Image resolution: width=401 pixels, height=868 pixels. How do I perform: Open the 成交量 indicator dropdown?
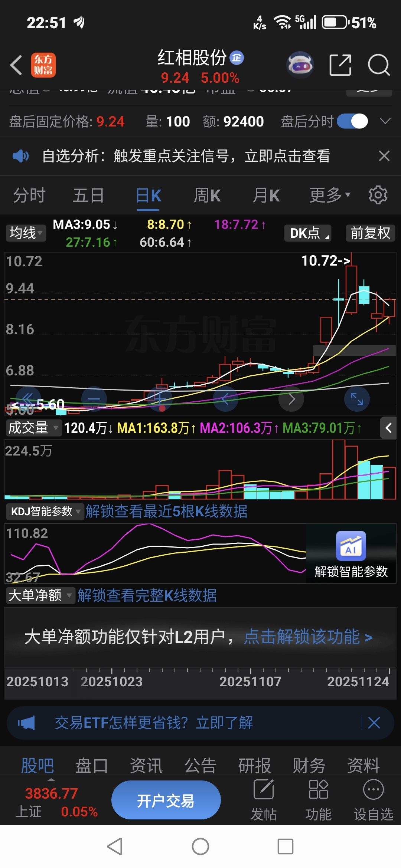coord(33,428)
